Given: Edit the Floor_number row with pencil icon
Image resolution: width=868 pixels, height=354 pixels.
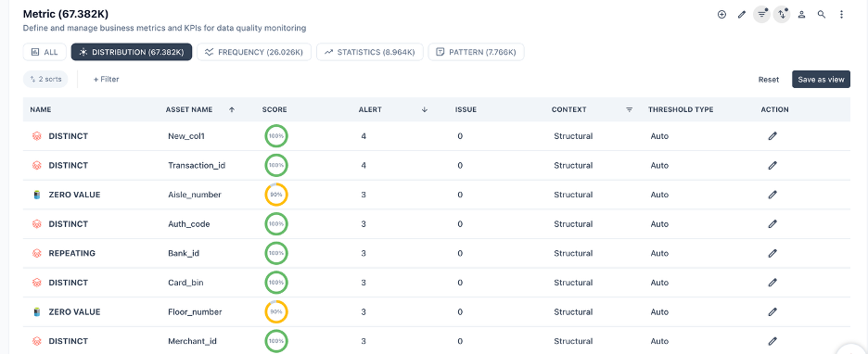Looking at the screenshot, I should [772, 312].
